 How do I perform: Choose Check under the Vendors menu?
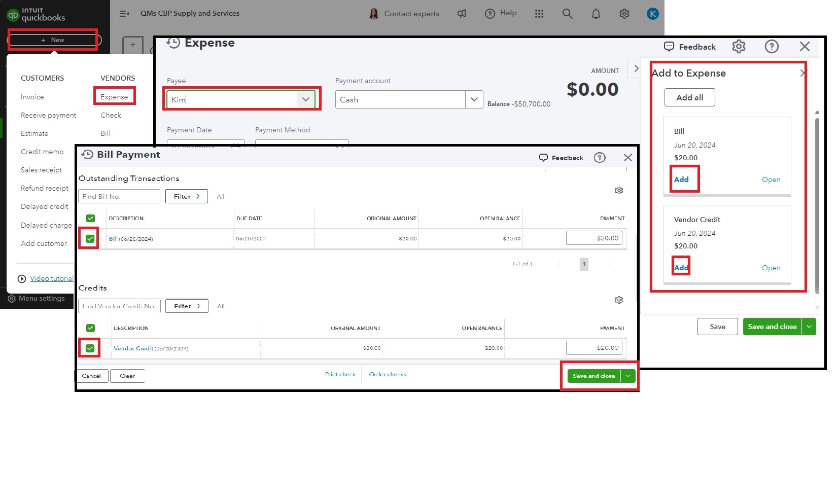click(x=110, y=115)
